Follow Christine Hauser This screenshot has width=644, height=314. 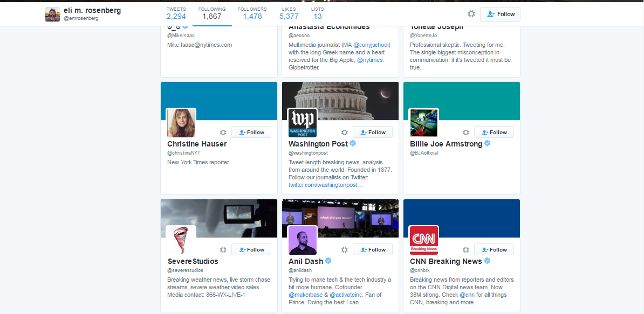[x=251, y=132]
